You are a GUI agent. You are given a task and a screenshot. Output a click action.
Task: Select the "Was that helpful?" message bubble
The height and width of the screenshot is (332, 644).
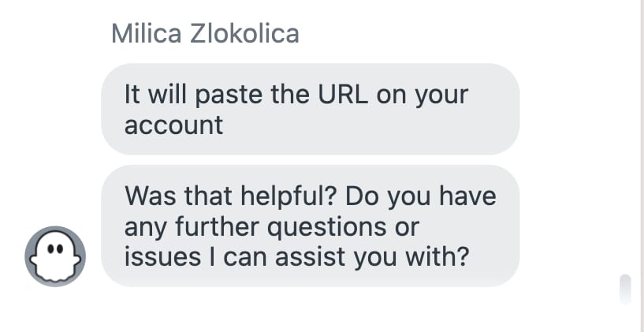[x=311, y=226]
